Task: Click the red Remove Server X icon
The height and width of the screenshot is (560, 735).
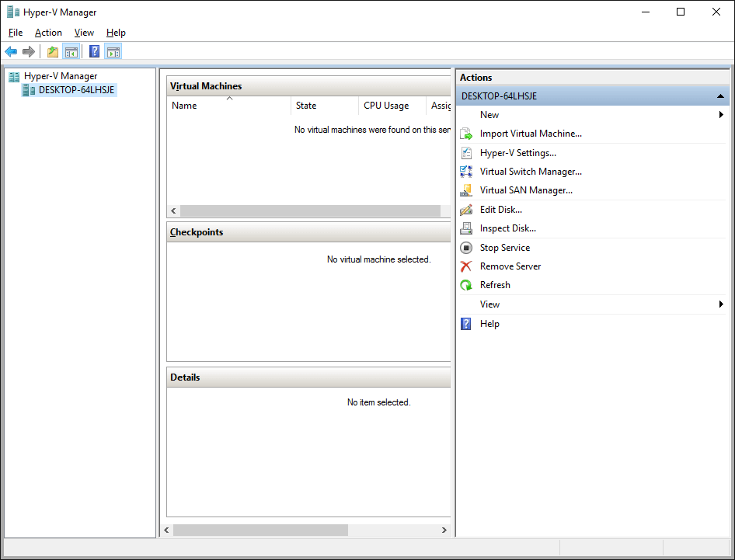Action: click(x=466, y=266)
